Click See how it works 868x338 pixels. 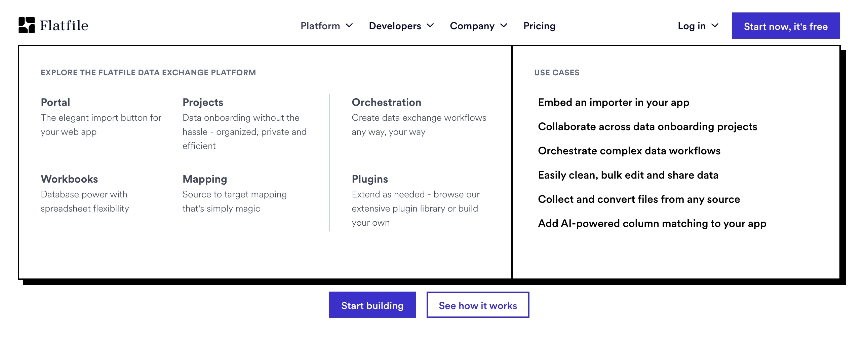(x=477, y=305)
